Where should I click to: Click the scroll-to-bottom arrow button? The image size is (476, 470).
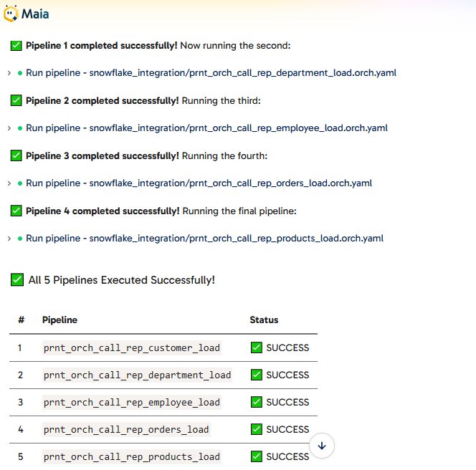tap(322, 446)
